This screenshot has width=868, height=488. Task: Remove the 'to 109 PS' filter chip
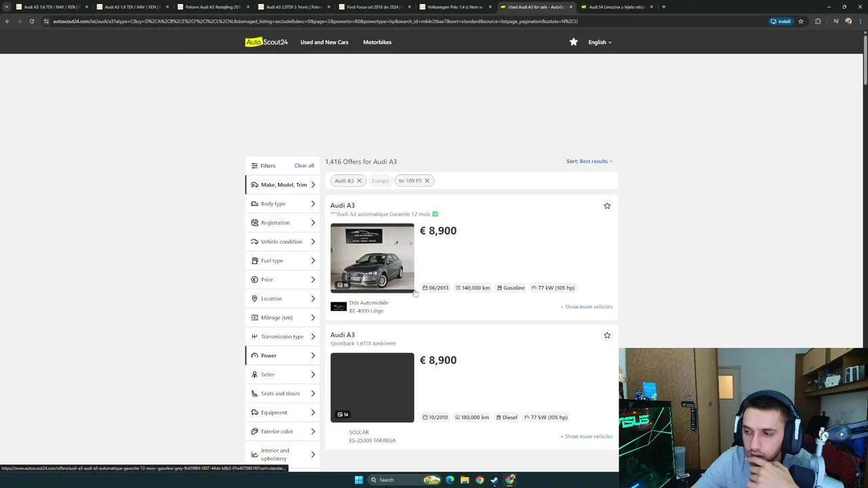click(427, 181)
